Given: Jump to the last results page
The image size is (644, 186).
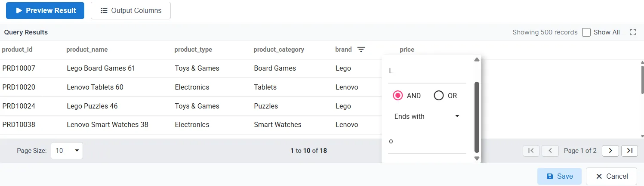Looking at the screenshot, I should [x=629, y=151].
